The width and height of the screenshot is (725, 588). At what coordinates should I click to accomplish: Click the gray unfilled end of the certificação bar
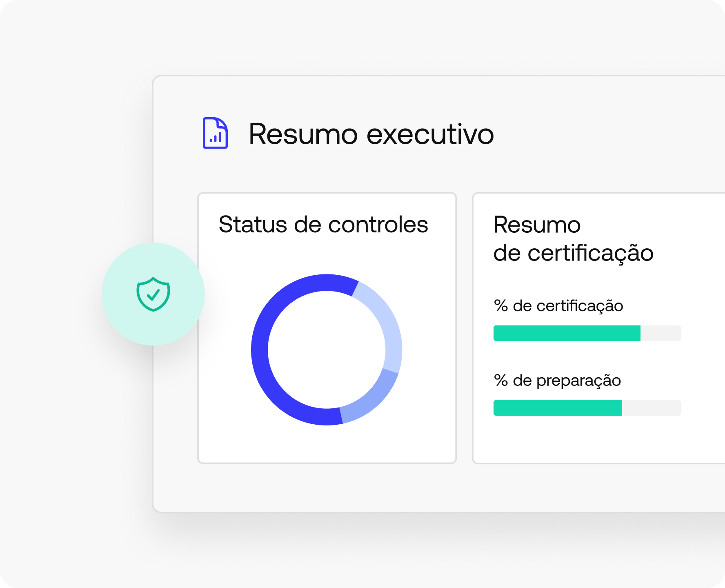click(x=661, y=333)
